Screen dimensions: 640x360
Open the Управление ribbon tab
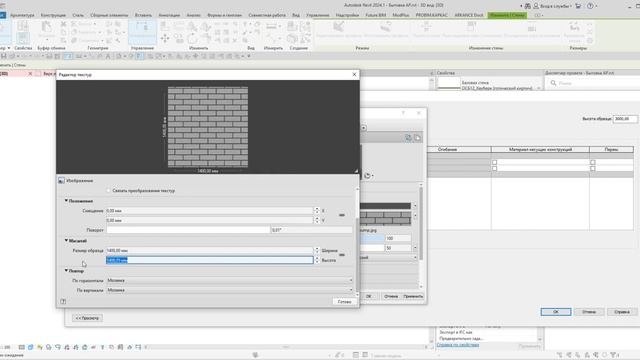(318, 15)
